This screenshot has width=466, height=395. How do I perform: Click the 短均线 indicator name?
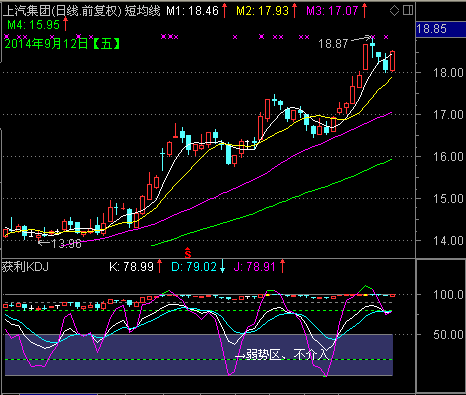point(143,11)
